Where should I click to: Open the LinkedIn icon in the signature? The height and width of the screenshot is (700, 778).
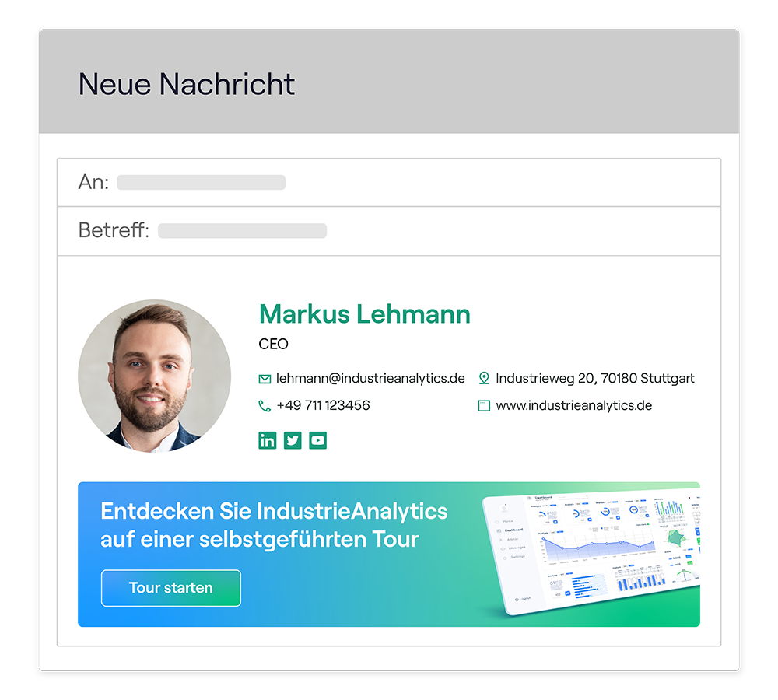click(267, 440)
